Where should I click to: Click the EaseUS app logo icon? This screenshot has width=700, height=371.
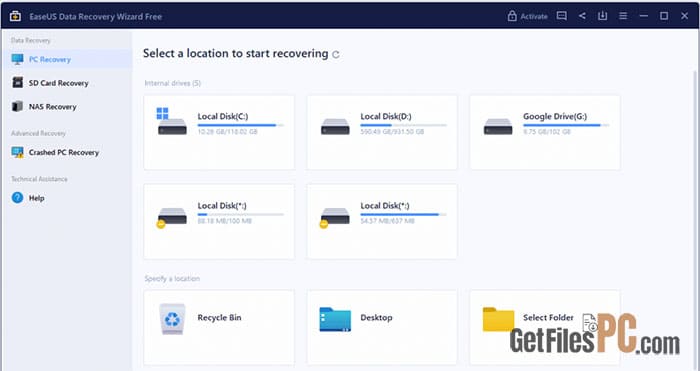click(15, 16)
